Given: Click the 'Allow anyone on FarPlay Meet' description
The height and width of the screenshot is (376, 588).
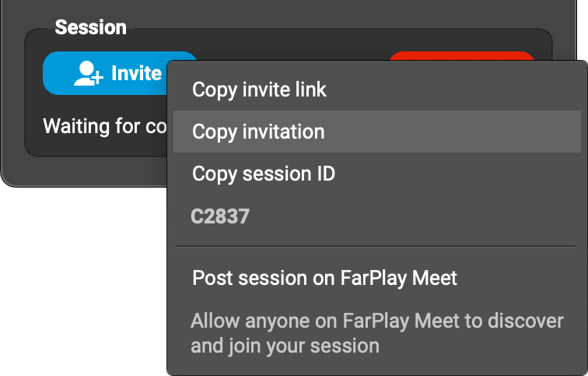Looking at the screenshot, I should 376,321.
